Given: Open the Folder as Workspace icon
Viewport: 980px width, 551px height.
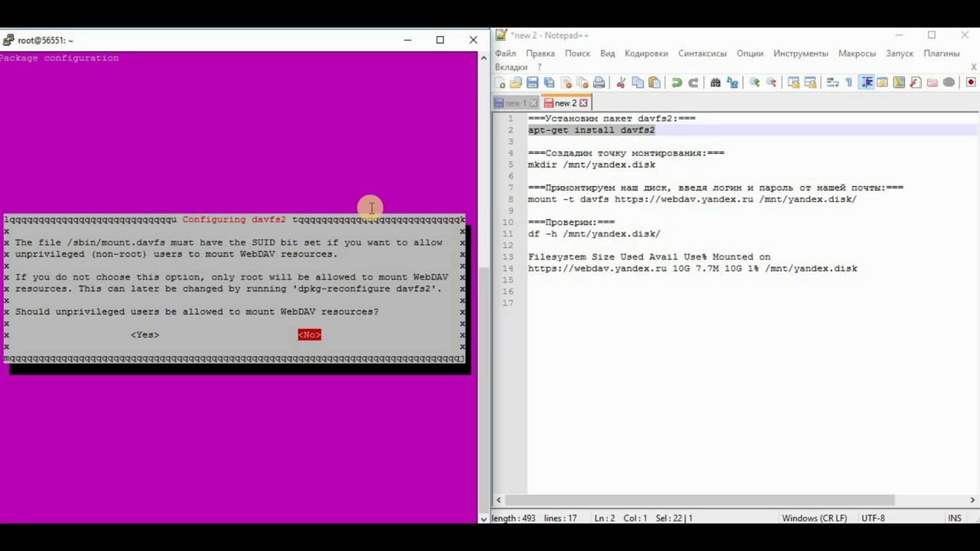Looking at the screenshot, I should (932, 83).
